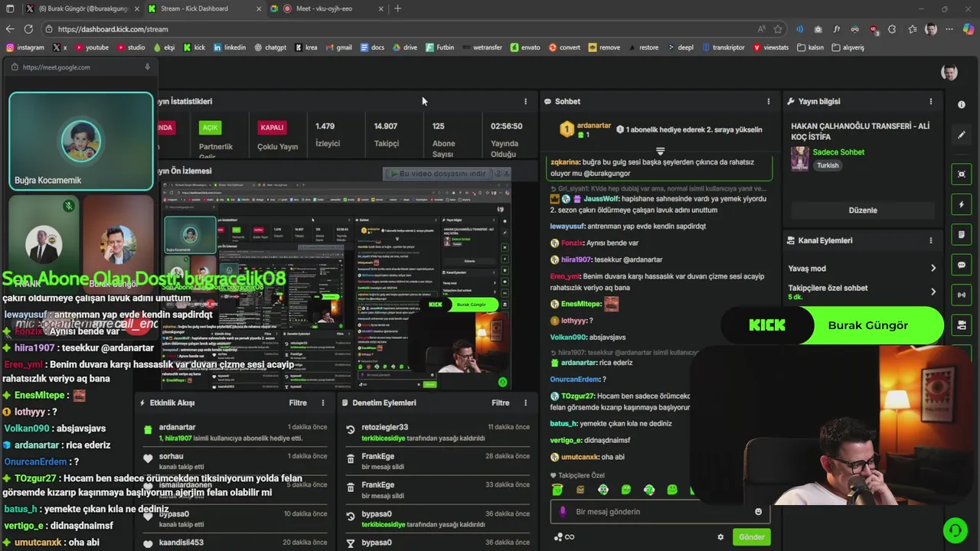The height and width of the screenshot is (551, 980).
Task: Switch to the Meet browser tab
Action: (328, 8)
